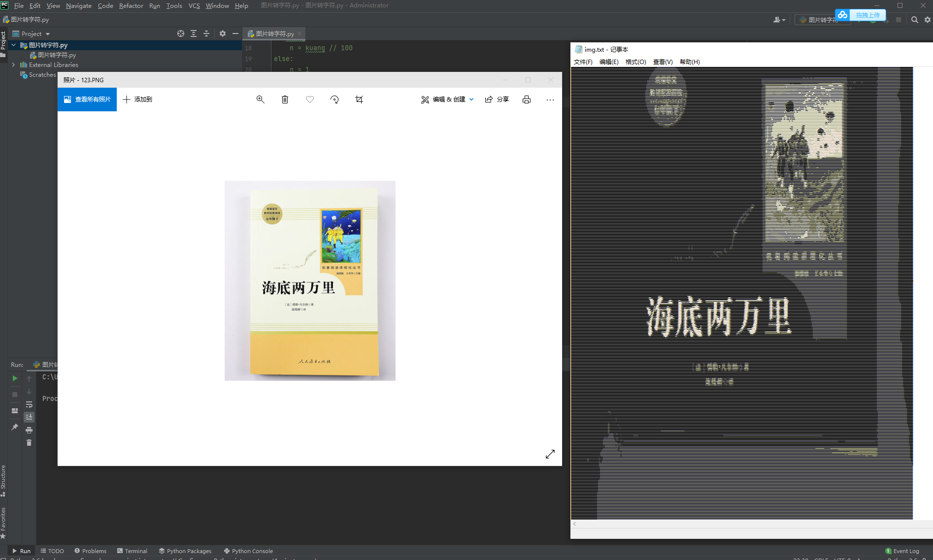Screen dimensions: 933x560
Task: Pin the Run tab
Action: click(x=15, y=427)
